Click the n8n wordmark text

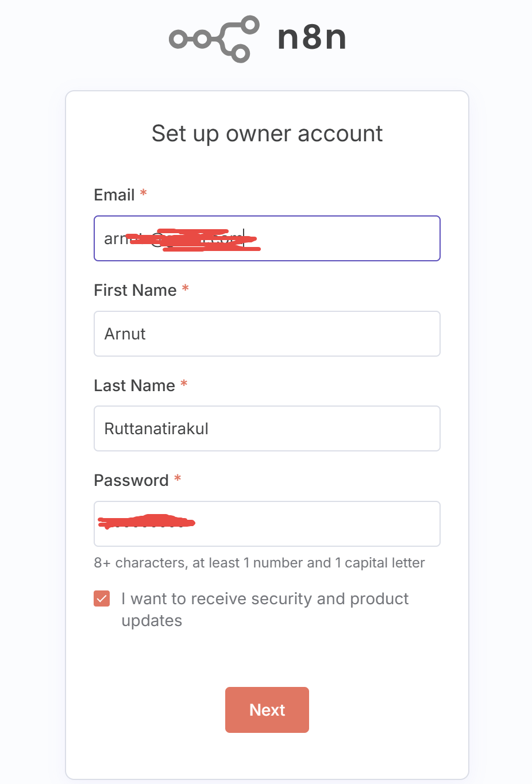(x=311, y=38)
